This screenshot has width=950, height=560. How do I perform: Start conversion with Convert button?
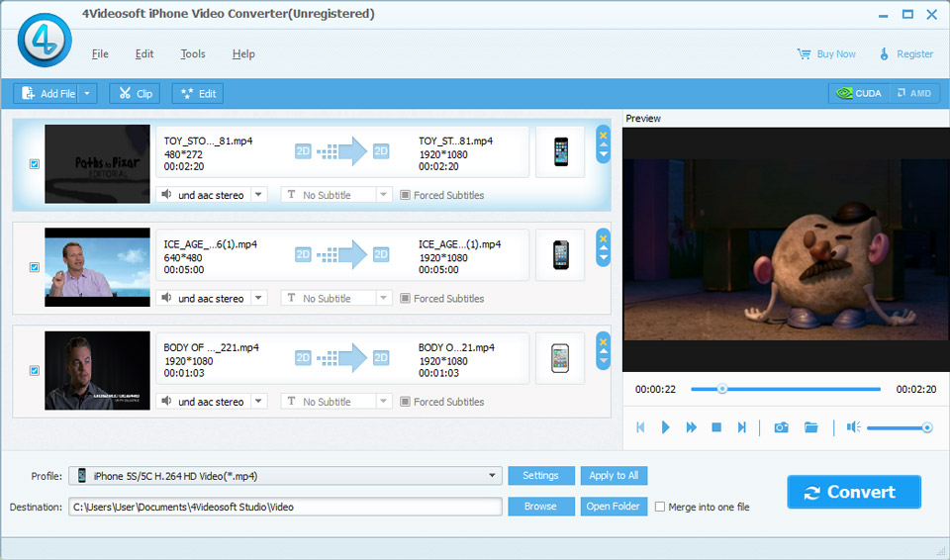[854, 492]
